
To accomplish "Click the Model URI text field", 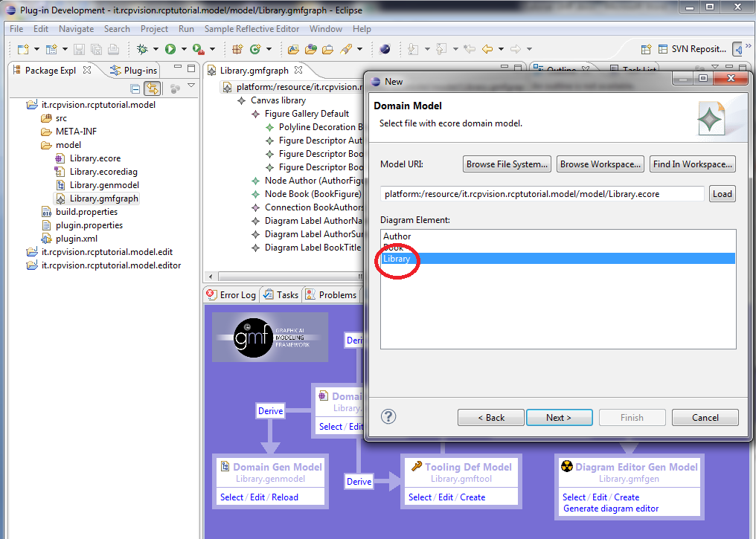I will click(x=542, y=194).
